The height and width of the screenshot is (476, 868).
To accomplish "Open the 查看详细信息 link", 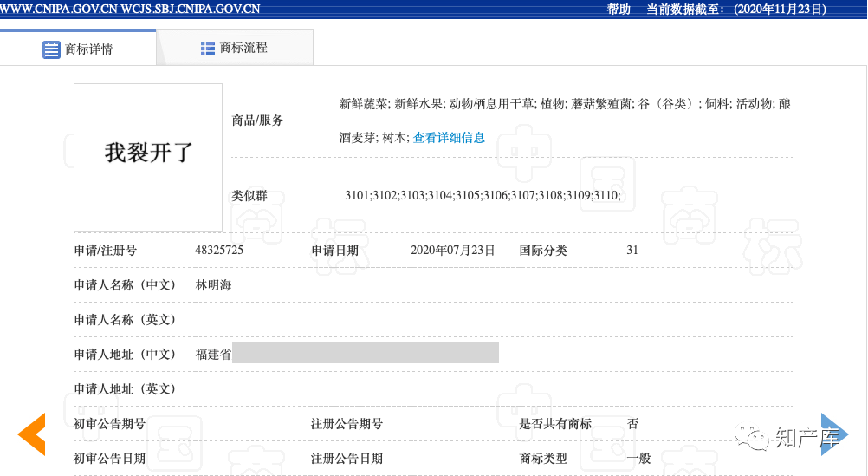I will (449, 138).
